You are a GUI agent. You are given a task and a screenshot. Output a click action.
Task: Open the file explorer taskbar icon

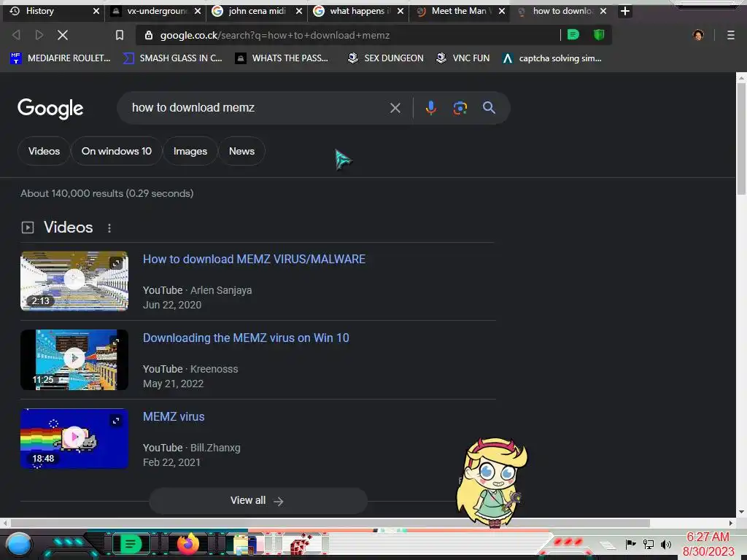(245, 544)
